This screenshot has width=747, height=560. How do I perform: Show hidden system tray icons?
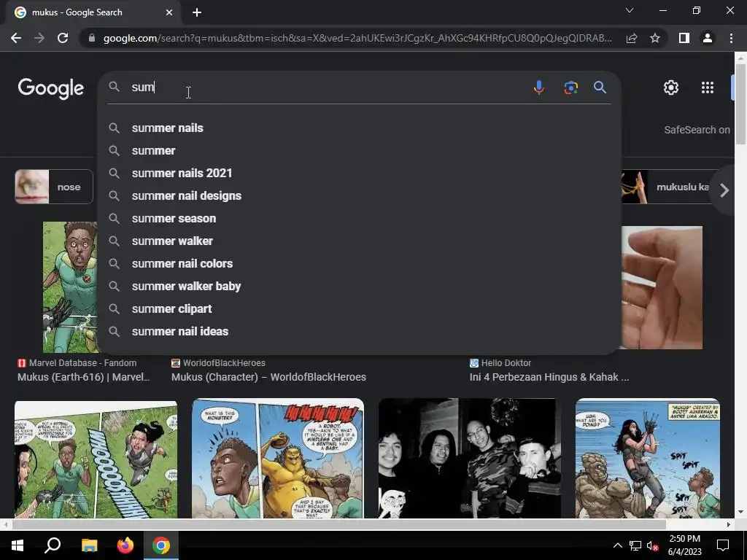tap(617, 545)
